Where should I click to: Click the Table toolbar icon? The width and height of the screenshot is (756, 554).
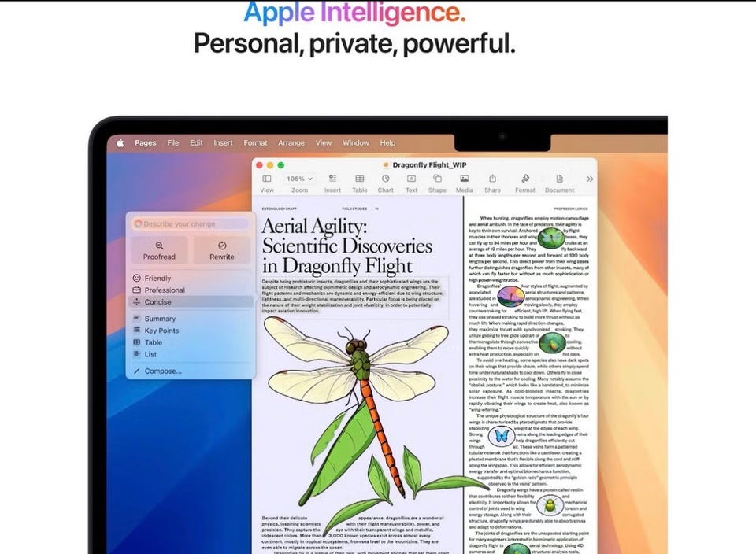[x=360, y=179]
